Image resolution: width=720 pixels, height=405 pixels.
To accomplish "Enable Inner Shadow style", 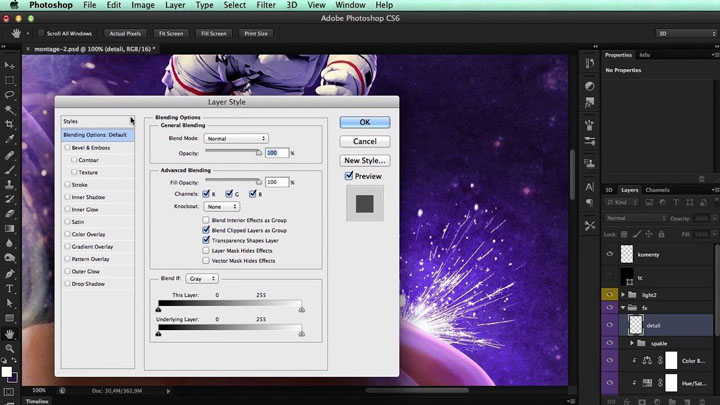I will [x=68, y=197].
